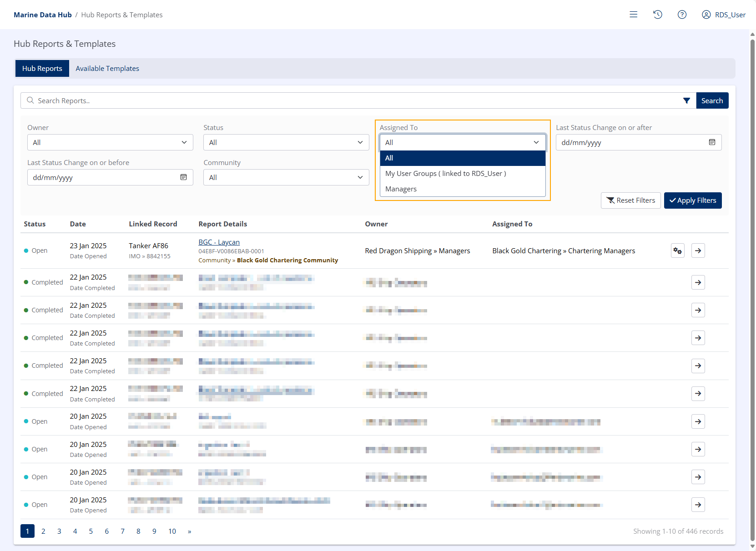
Task: Select Managers in Assigned To list
Action: click(401, 189)
